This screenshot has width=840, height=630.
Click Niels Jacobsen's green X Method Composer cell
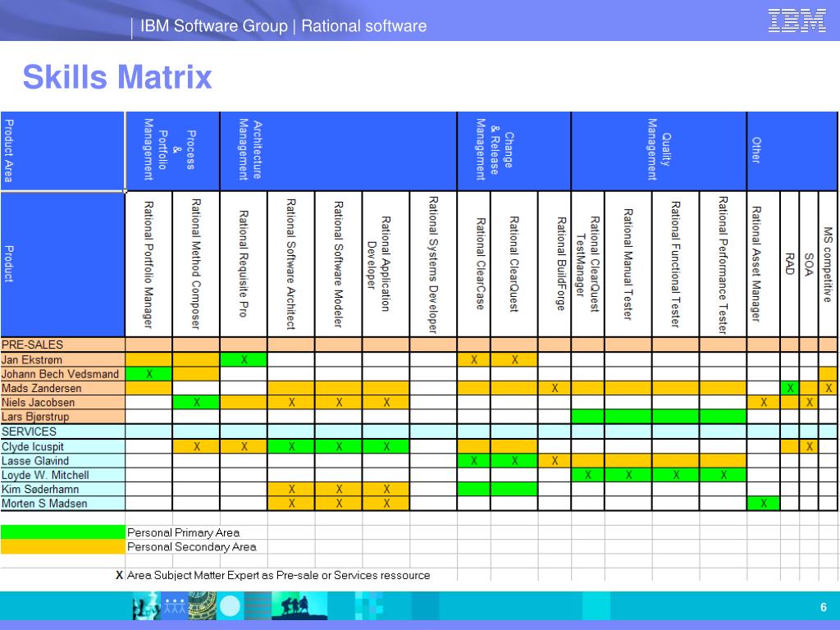click(x=196, y=402)
